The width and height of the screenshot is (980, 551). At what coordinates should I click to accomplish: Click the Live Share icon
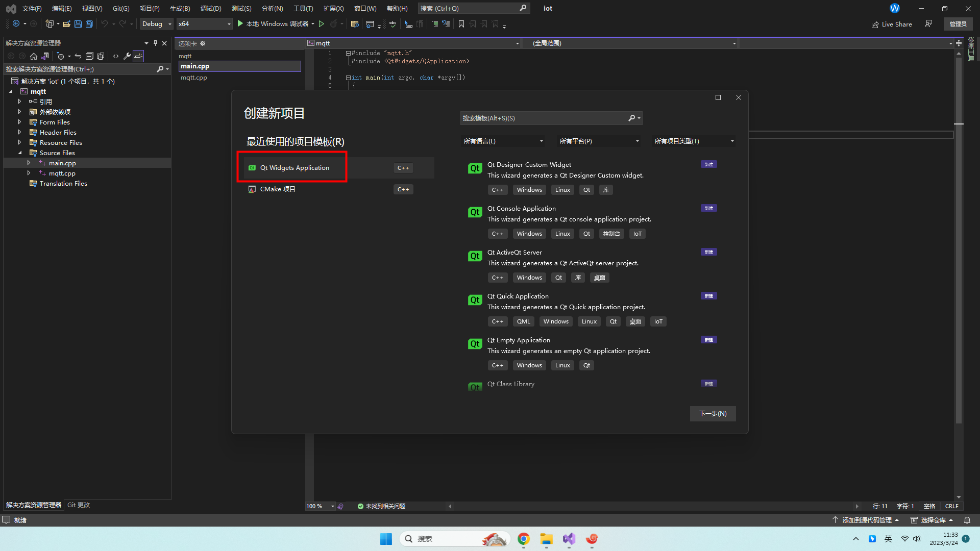click(x=875, y=24)
